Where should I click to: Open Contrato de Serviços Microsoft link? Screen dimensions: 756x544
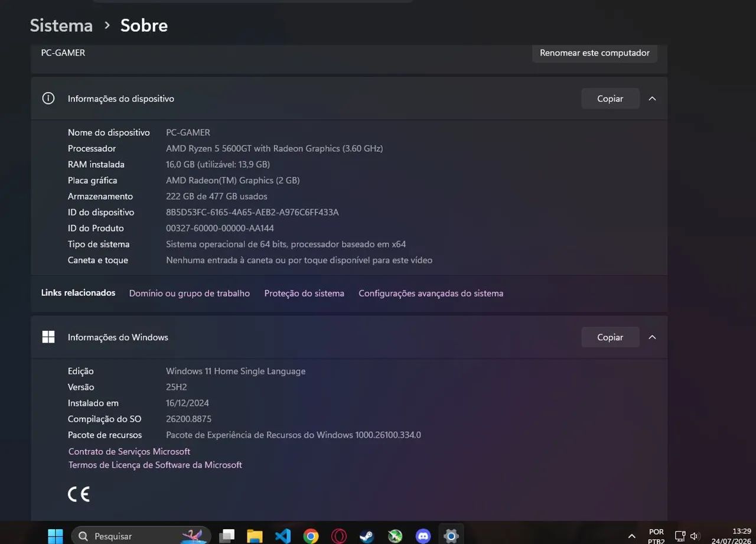129,452
